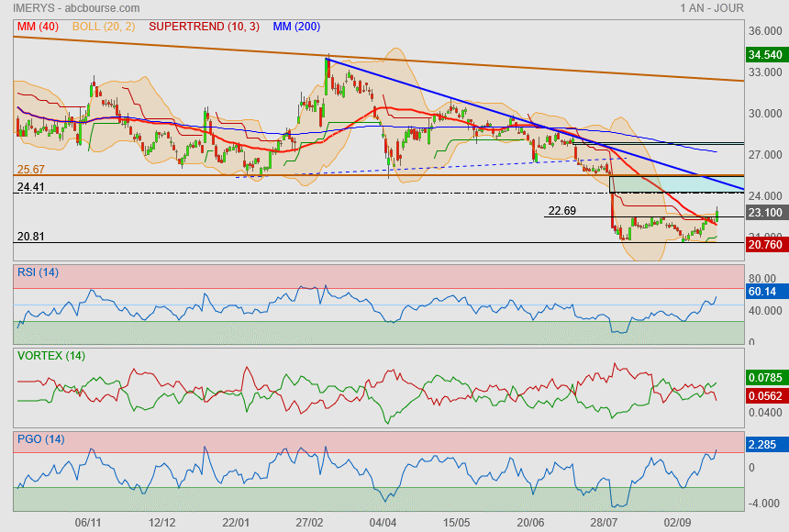Open the RSI (14) panel label

pyautogui.click(x=38, y=272)
